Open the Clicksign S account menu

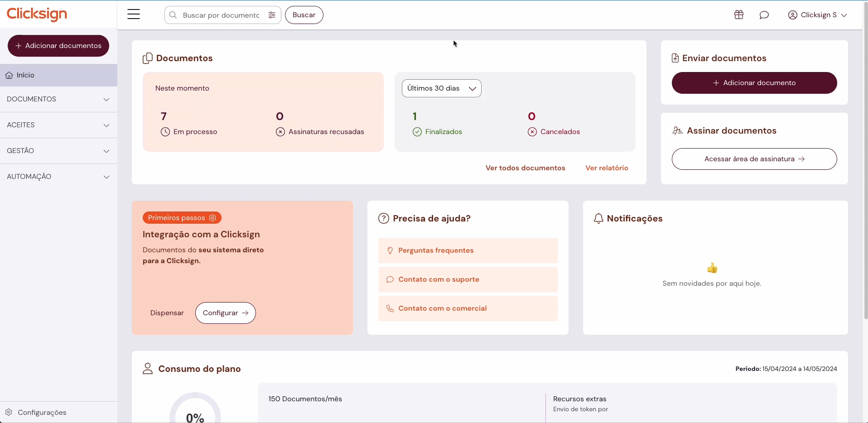tap(817, 15)
